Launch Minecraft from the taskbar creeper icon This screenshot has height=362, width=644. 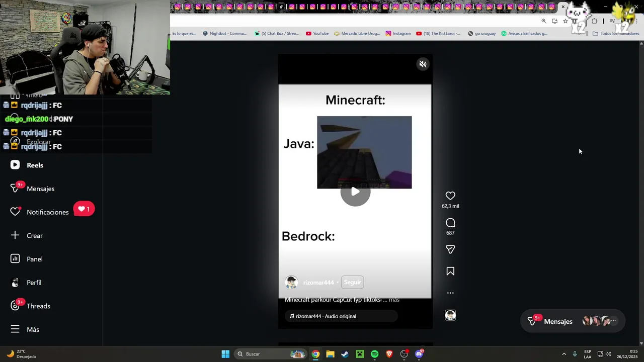pyautogui.click(x=360, y=354)
